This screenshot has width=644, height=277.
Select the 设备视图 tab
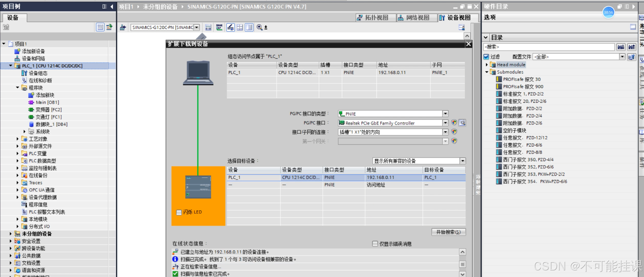coord(458,18)
